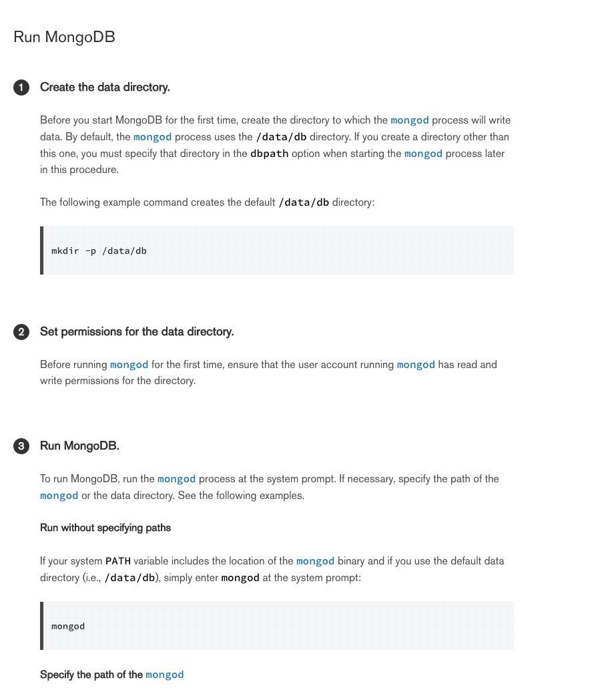Click "Create the data directory." step heading

[105, 87]
